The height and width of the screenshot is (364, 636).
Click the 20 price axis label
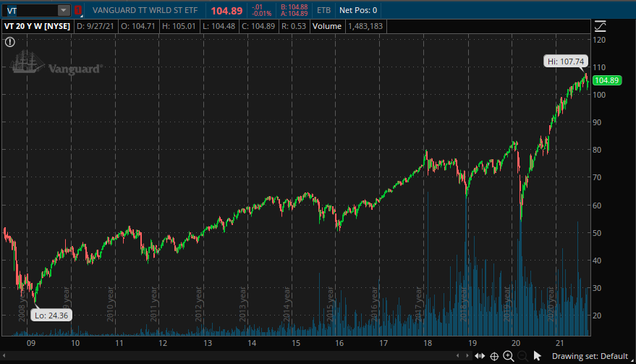[597, 316]
